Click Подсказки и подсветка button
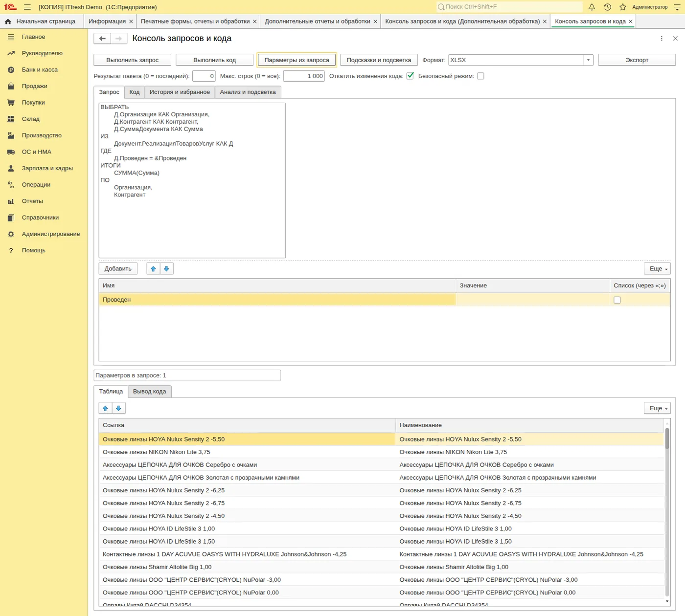 coord(379,60)
